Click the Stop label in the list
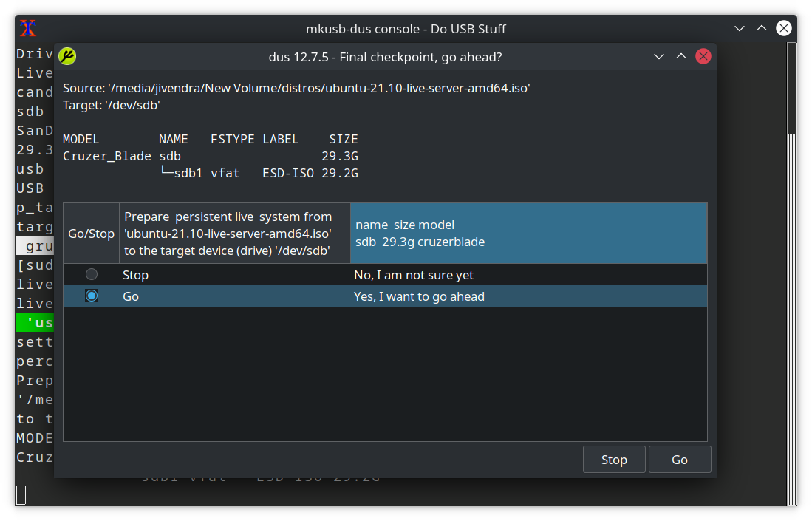This screenshot has width=812, height=521. click(x=136, y=275)
